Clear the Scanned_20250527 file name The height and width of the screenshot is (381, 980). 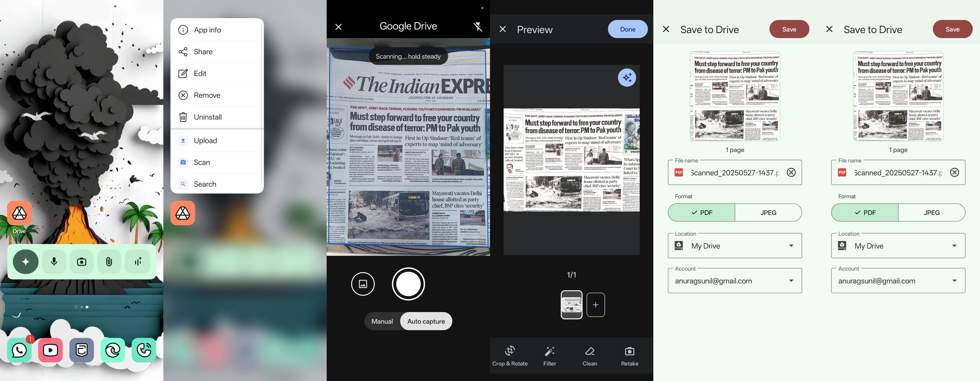pos(791,172)
